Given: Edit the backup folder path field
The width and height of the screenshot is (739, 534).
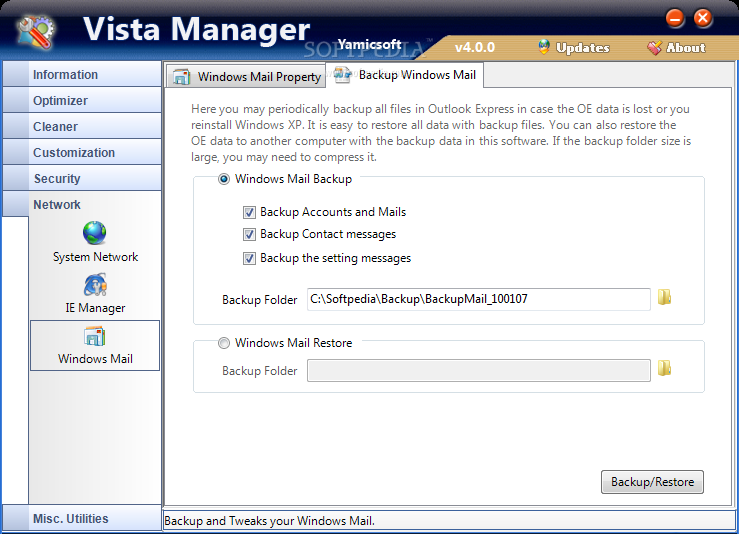Looking at the screenshot, I should 479,299.
